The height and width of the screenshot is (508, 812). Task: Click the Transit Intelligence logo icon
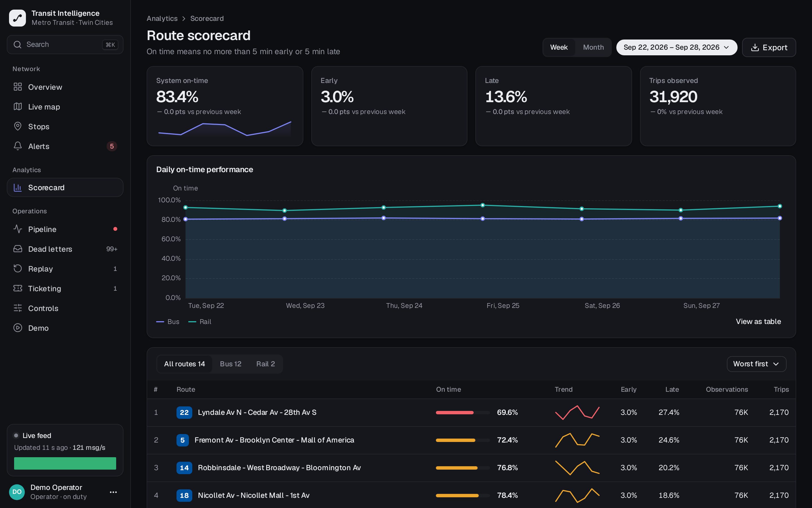[x=17, y=18]
